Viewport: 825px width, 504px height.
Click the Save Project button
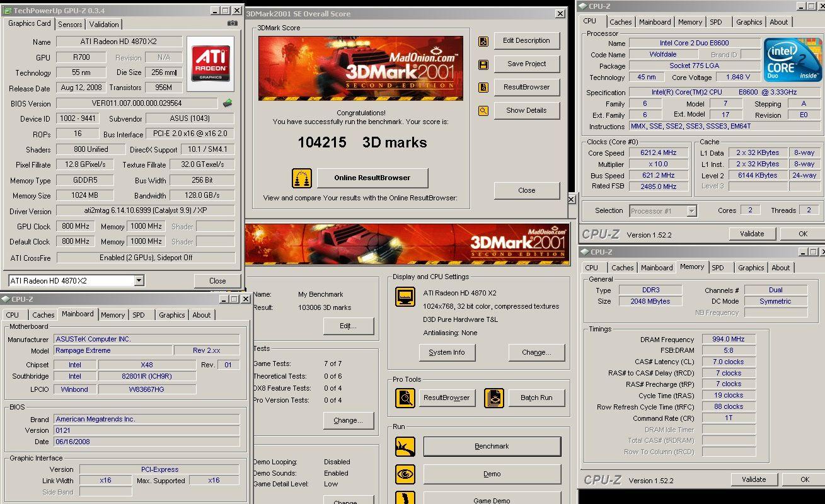coord(526,64)
